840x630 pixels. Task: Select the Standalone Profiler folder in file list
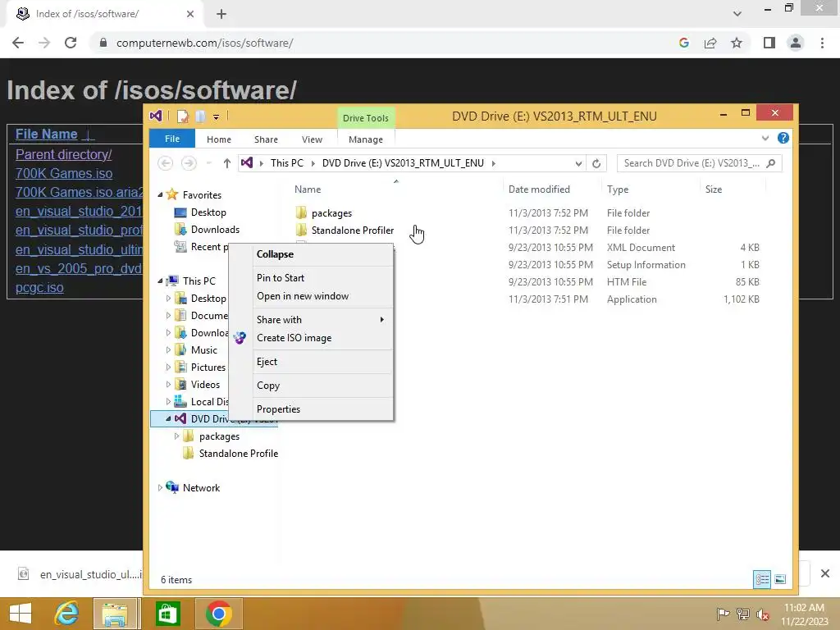pos(353,231)
